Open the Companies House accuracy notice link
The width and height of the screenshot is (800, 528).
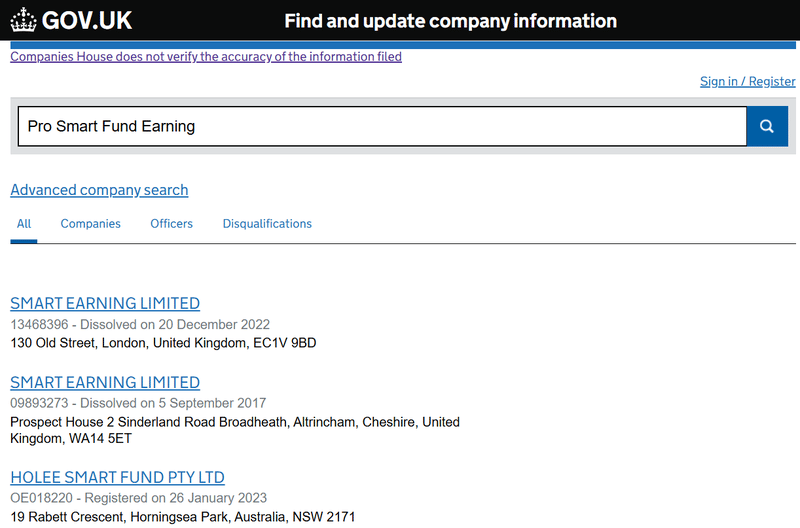pyautogui.click(x=206, y=57)
